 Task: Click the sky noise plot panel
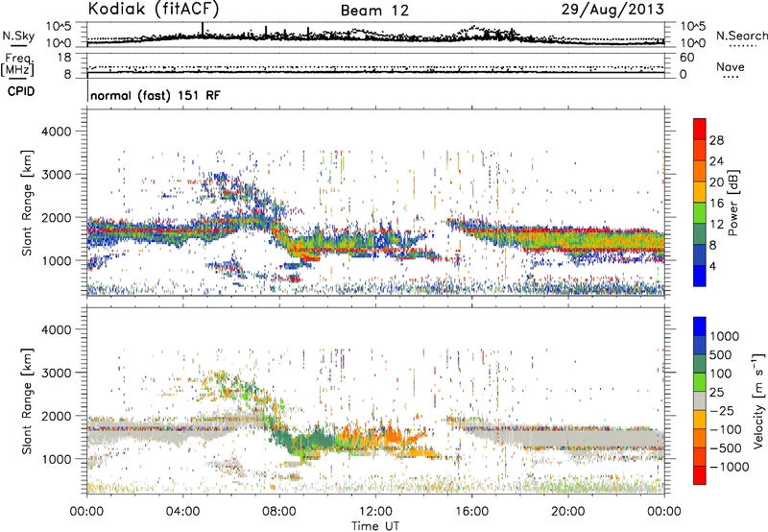click(x=375, y=35)
